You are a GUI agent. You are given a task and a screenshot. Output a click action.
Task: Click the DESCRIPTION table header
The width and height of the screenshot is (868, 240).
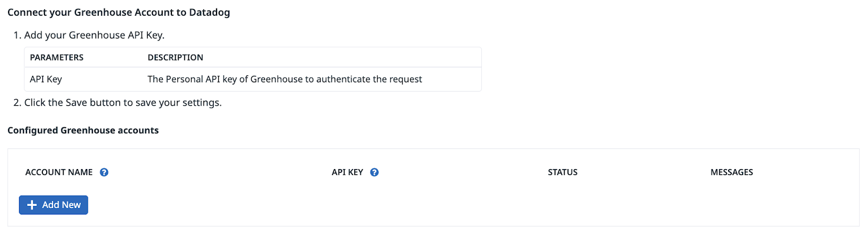[x=175, y=57]
